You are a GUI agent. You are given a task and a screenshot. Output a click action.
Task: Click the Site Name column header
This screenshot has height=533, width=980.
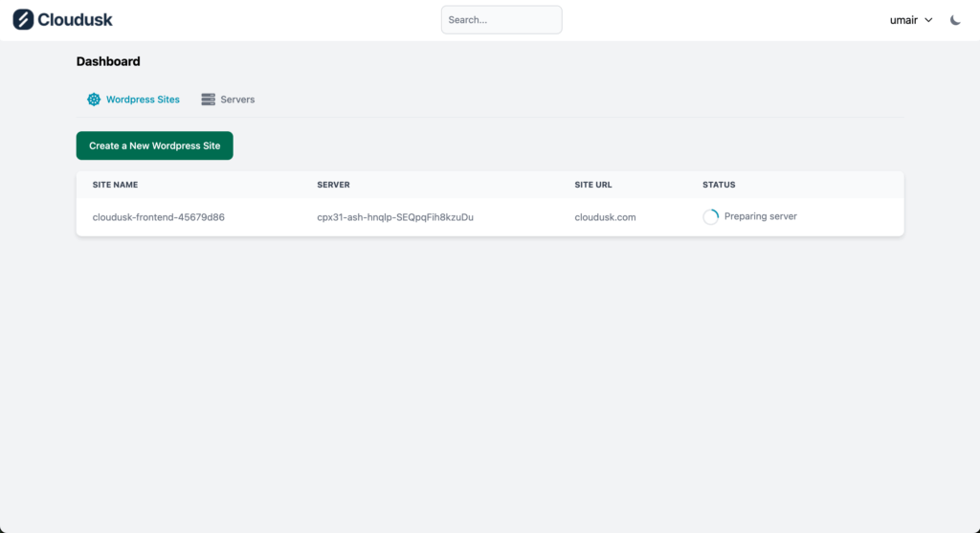(115, 185)
